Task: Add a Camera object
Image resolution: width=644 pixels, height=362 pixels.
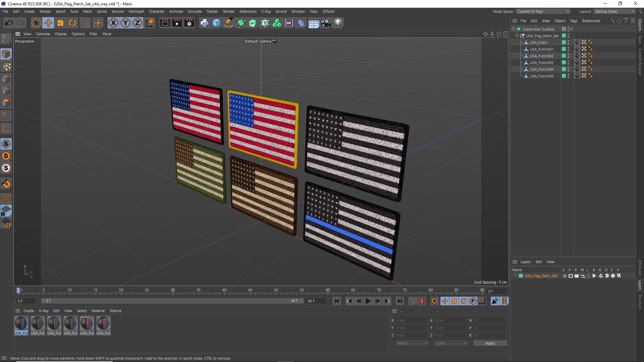Action: [326, 23]
